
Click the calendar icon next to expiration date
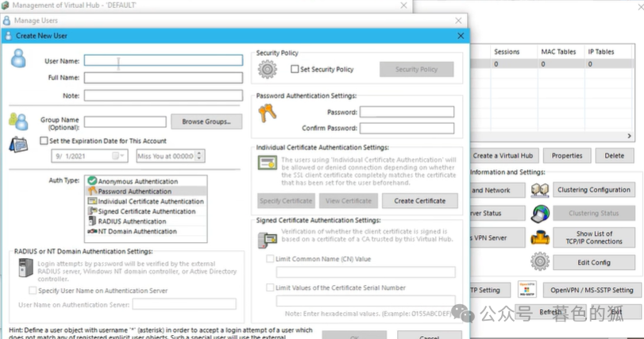pos(18,145)
